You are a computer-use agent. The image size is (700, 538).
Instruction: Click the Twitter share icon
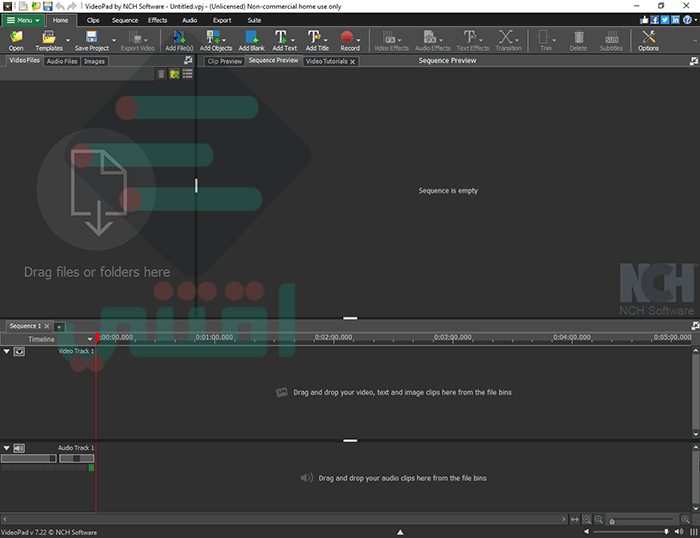665,20
